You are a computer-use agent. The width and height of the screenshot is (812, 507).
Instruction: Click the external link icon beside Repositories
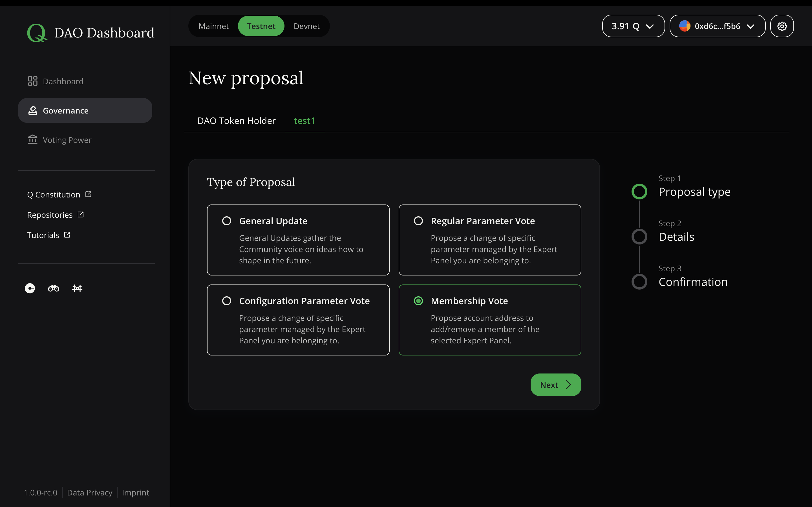tap(81, 214)
